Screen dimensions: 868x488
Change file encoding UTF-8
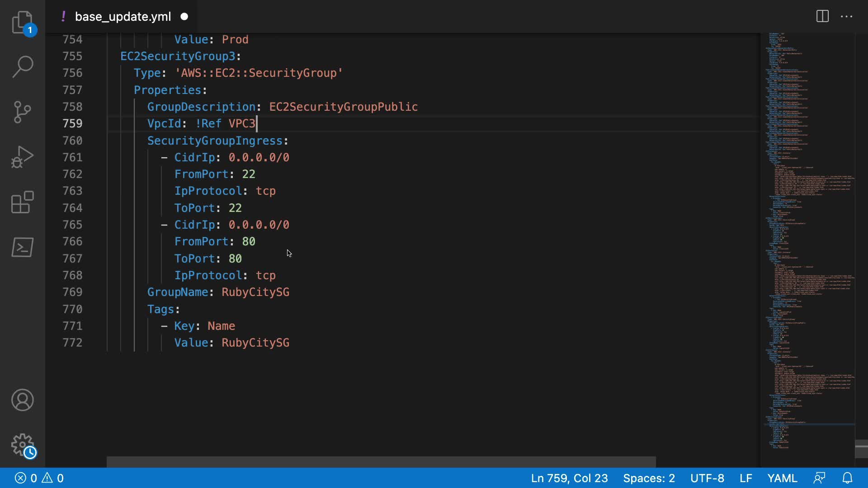(x=707, y=478)
